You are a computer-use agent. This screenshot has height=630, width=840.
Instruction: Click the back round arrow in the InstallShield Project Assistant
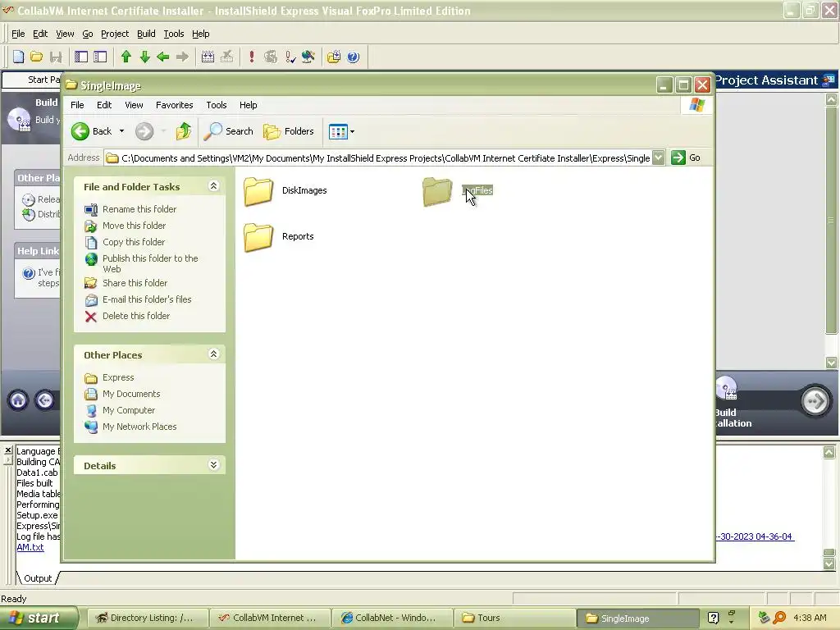pos(45,400)
